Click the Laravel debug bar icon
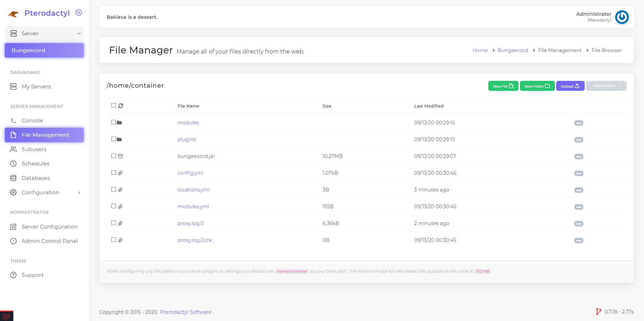 [x=6, y=316]
